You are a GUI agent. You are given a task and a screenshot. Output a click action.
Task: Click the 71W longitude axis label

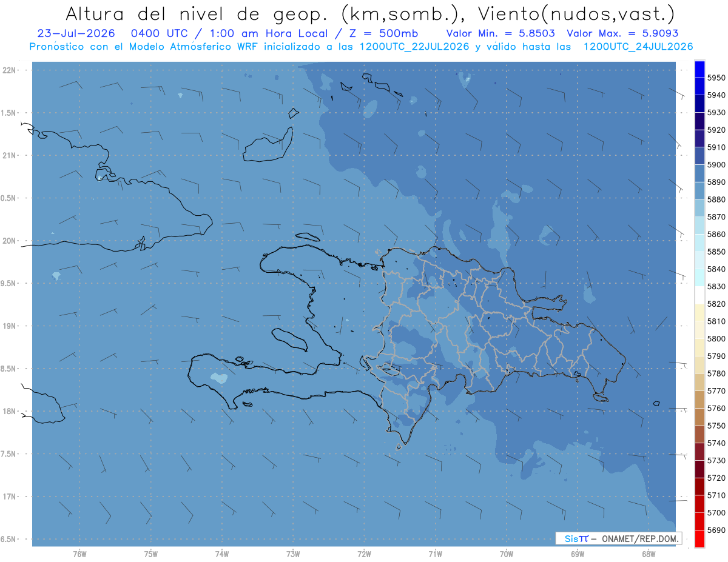tap(435, 554)
